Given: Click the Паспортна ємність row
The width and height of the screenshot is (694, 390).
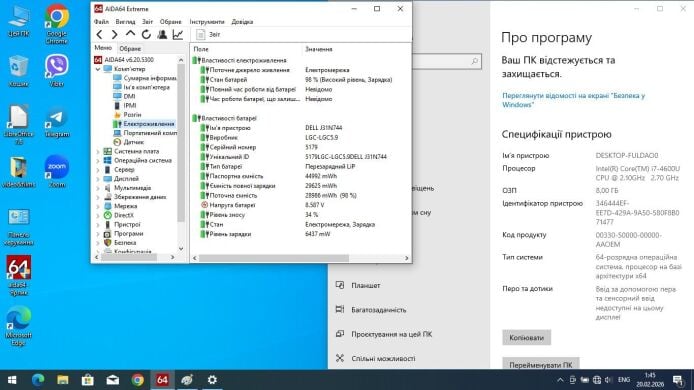Looking at the screenshot, I should click(x=300, y=176).
